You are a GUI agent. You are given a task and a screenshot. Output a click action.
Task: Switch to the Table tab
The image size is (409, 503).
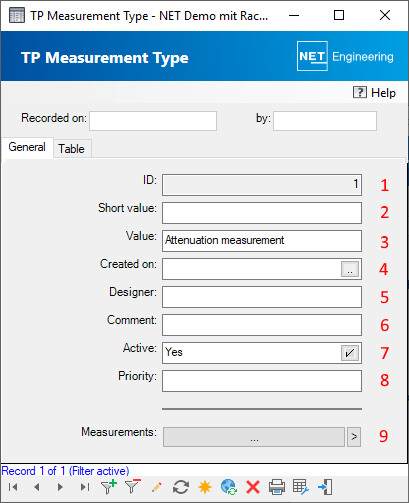pos(71,149)
